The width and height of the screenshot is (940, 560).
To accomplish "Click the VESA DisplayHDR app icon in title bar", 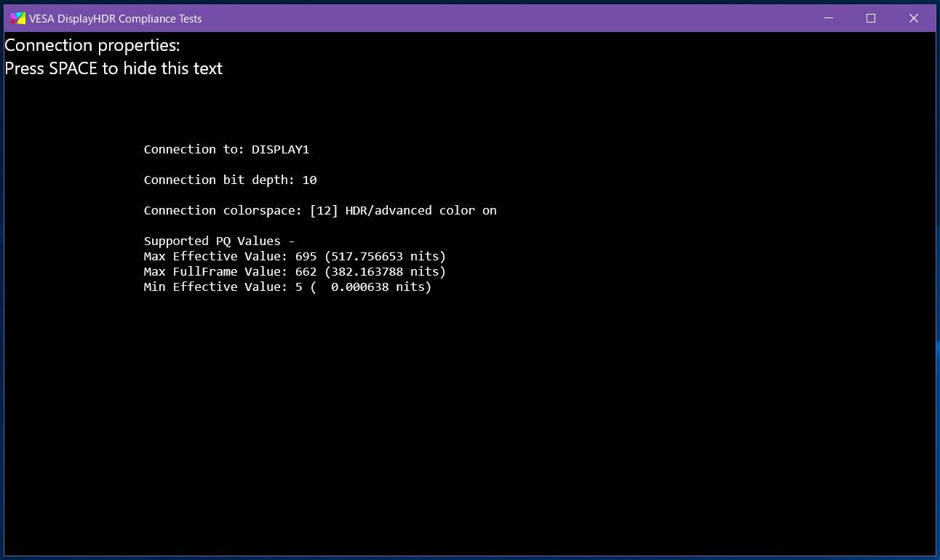I will 17,18.
